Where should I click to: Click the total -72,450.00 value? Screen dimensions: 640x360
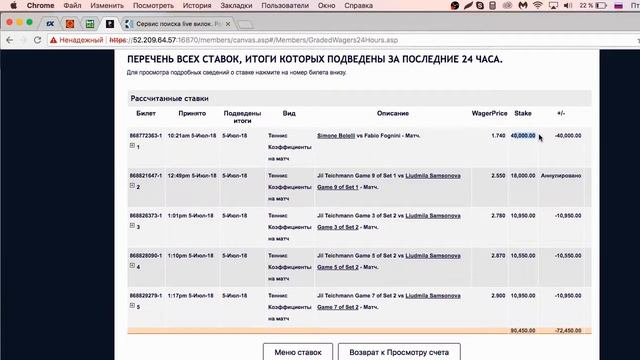tap(568, 330)
